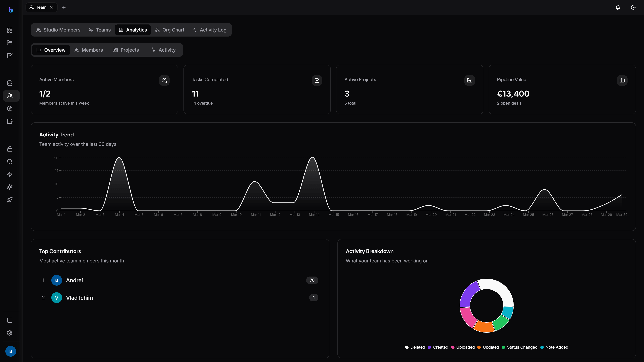644x362 pixels.
Task: Open the search magnifier icon in sidebar
Action: [10, 162]
